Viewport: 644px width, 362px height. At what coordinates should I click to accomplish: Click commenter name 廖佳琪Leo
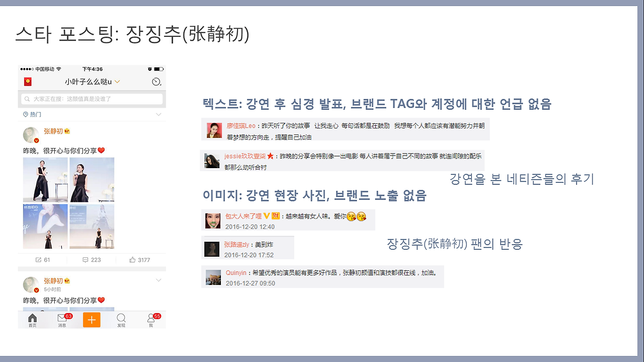pyautogui.click(x=241, y=126)
